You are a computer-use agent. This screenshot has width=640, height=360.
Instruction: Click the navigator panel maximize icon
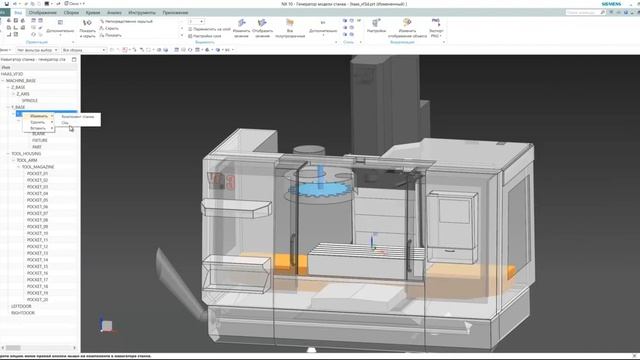74,60
